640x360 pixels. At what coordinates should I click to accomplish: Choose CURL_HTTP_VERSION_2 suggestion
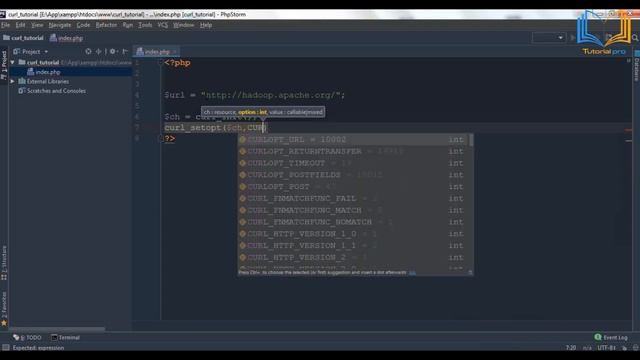(x=353, y=258)
